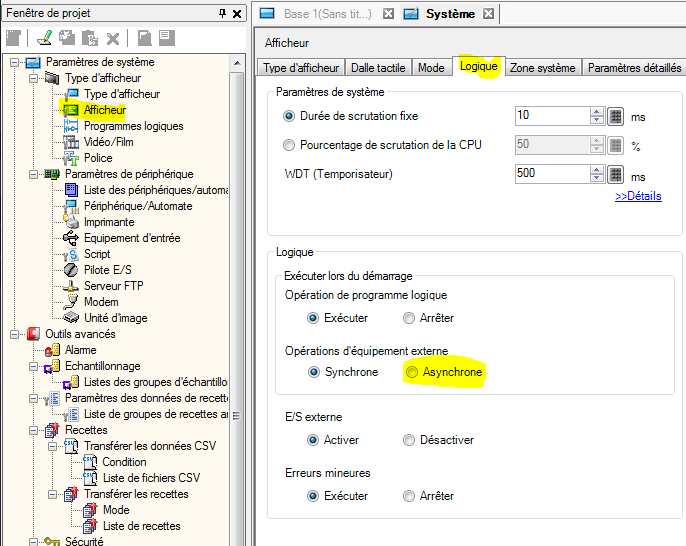Switch to the Zone système tab

click(542, 68)
